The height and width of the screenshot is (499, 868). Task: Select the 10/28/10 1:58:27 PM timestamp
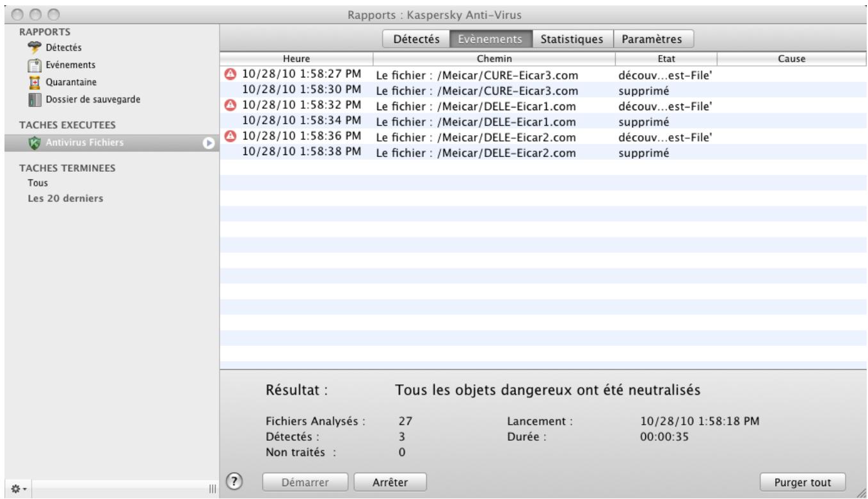pos(301,74)
